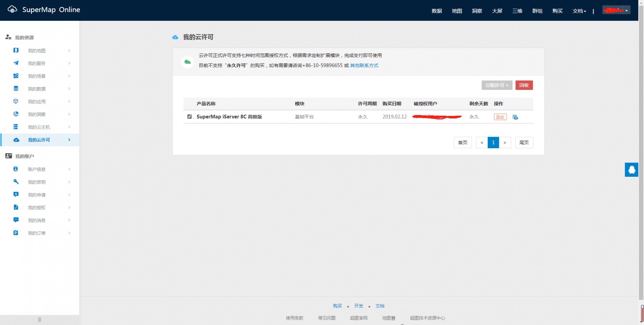This screenshot has height=325, width=644.
Task: Click the 我的订单 clipboard icon
Action: pyautogui.click(x=16, y=233)
